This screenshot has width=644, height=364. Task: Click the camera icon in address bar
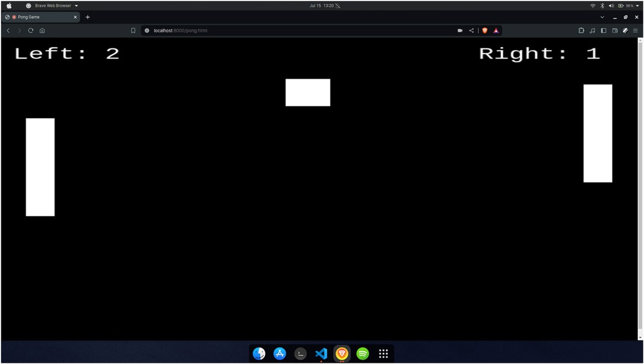point(460,31)
